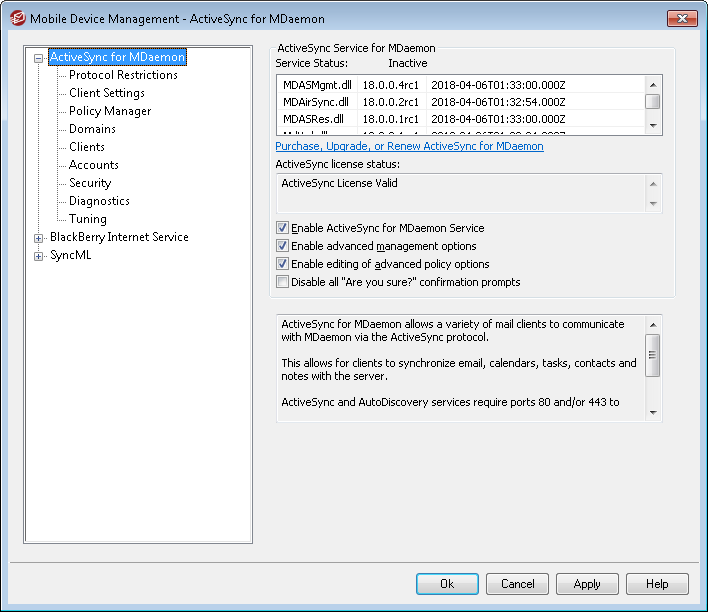Click the ActiveSync License Valid text

coord(339,183)
